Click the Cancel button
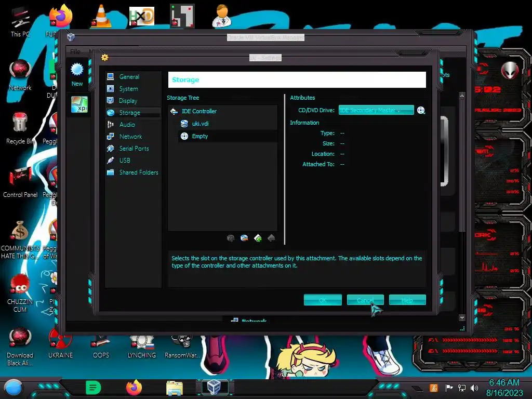The width and height of the screenshot is (532, 399). click(x=365, y=300)
